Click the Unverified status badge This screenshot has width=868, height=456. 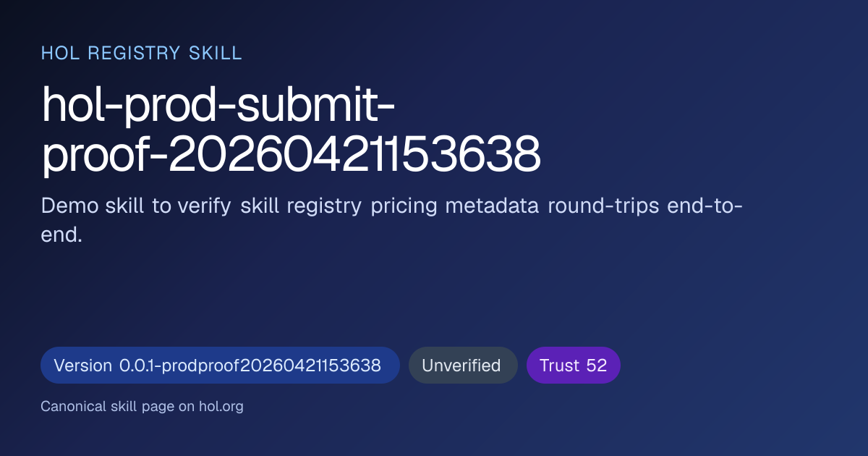[x=461, y=366]
